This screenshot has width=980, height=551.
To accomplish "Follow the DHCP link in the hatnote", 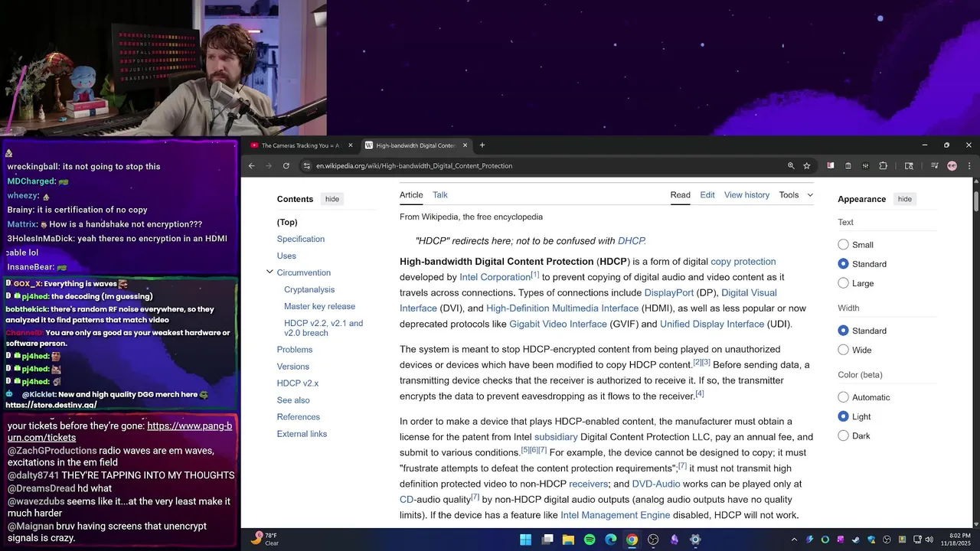I will pos(631,241).
